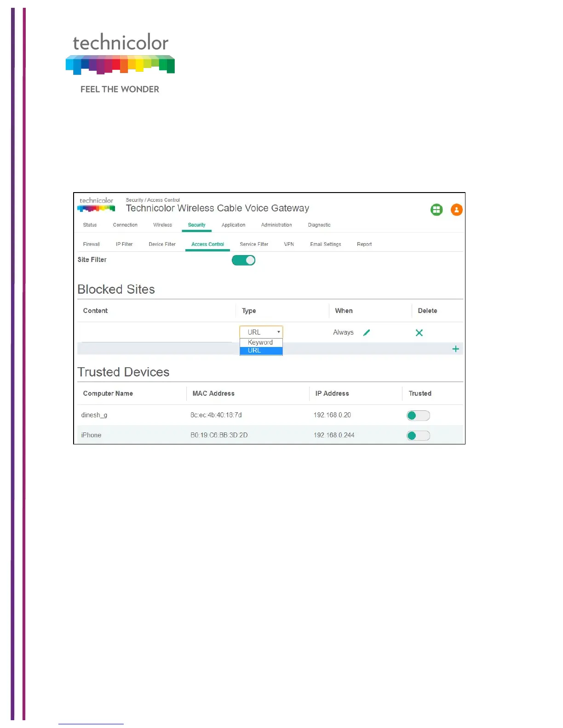Click the MAC Address column header
This screenshot has width=563, height=728.
point(213,393)
